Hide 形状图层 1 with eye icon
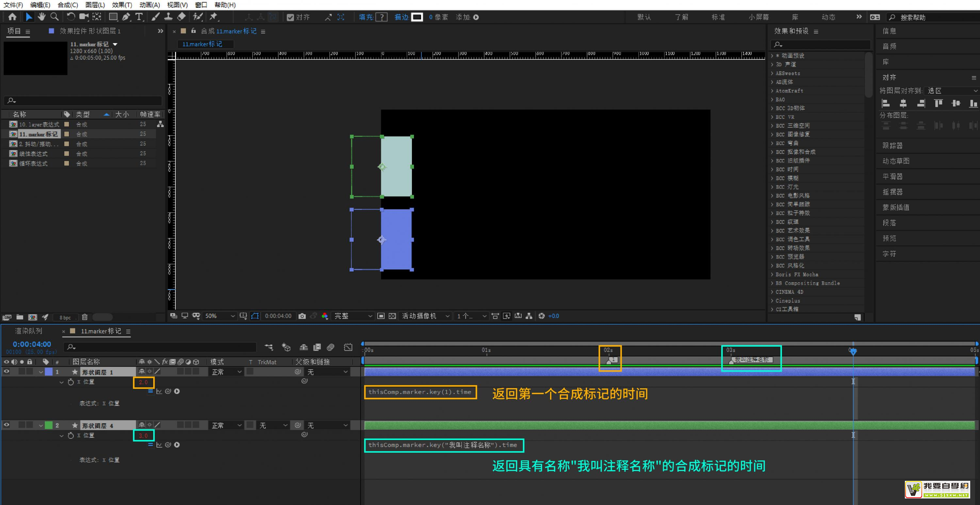This screenshot has width=980, height=505. (x=7, y=372)
